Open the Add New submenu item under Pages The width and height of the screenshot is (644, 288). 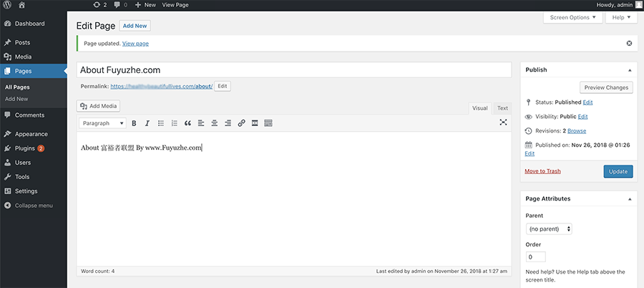[x=16, y=99]
